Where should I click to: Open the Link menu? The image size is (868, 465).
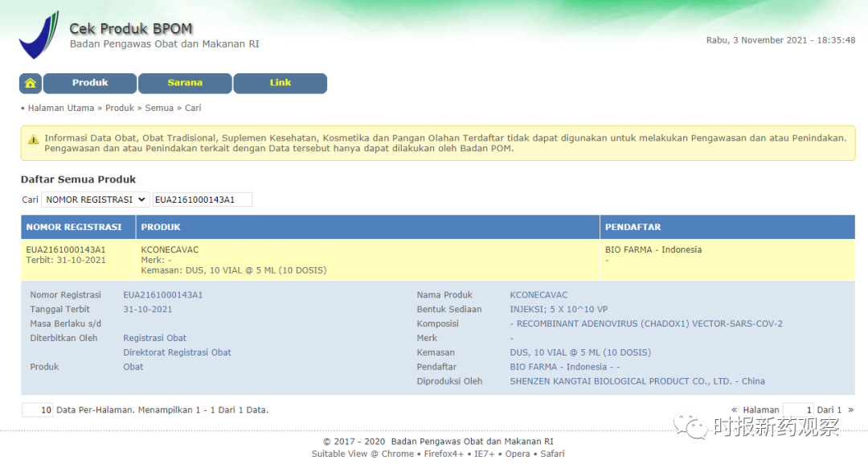280,83
